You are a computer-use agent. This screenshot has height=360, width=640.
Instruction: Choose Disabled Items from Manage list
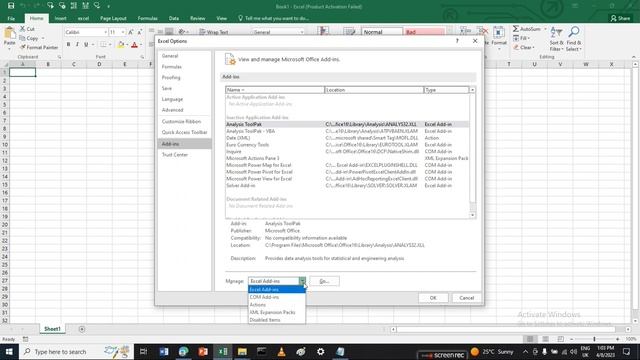[277, 320]
